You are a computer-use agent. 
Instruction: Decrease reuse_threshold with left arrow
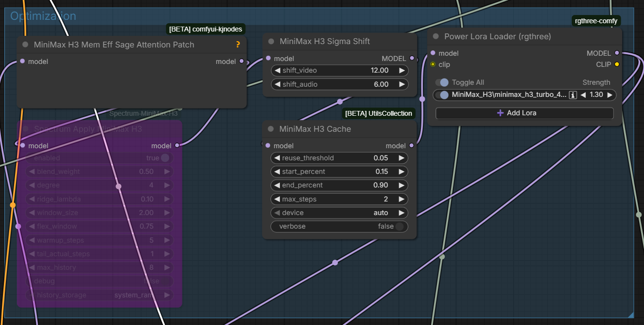tap(277, 158)
